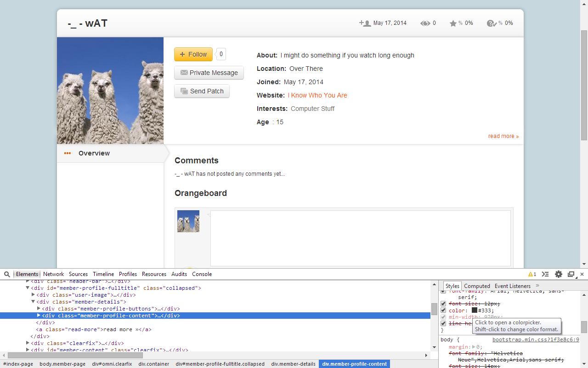Screen dimensions: 588x368
Task: Open DevTools settings gear
Action: (x=559, y=274)
